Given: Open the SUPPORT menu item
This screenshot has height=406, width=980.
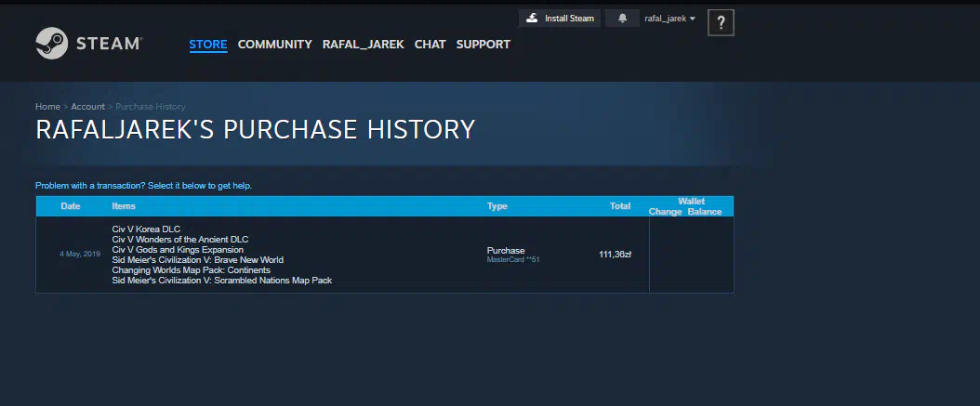Looking at the screenshot, I should coord(483,45).
